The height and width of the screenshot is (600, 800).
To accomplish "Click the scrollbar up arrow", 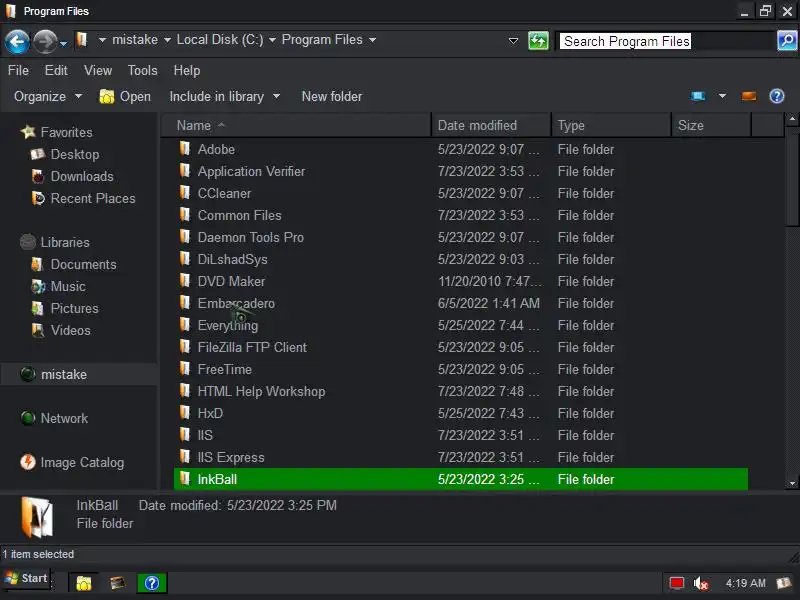I will pos(792,119).
